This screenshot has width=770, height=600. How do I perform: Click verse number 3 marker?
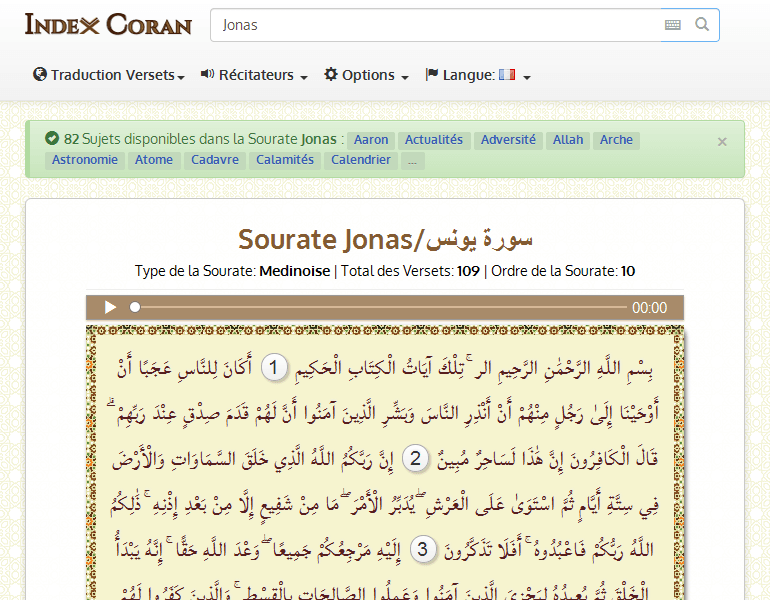[423, 549]
